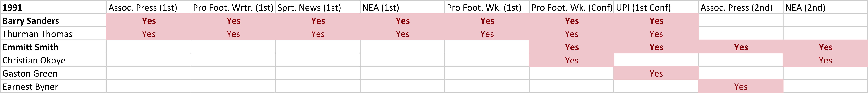Click the Assoc. Press (1st) column header
Image resolution: width=868 pixels, height=93 pixels.
(149, 7)
